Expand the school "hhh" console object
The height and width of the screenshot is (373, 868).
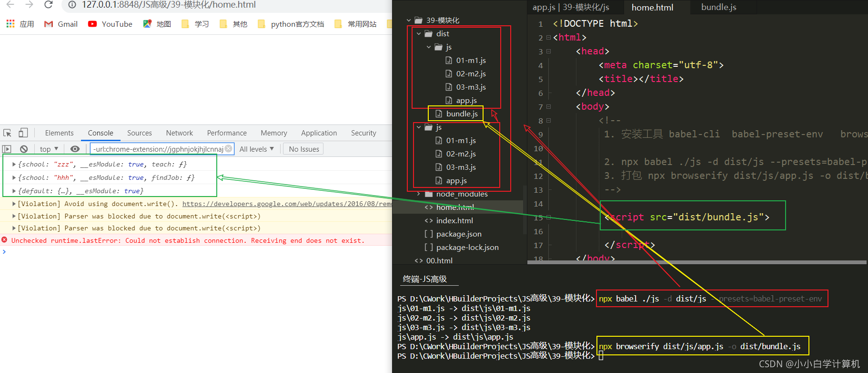(x=14, y=177)
